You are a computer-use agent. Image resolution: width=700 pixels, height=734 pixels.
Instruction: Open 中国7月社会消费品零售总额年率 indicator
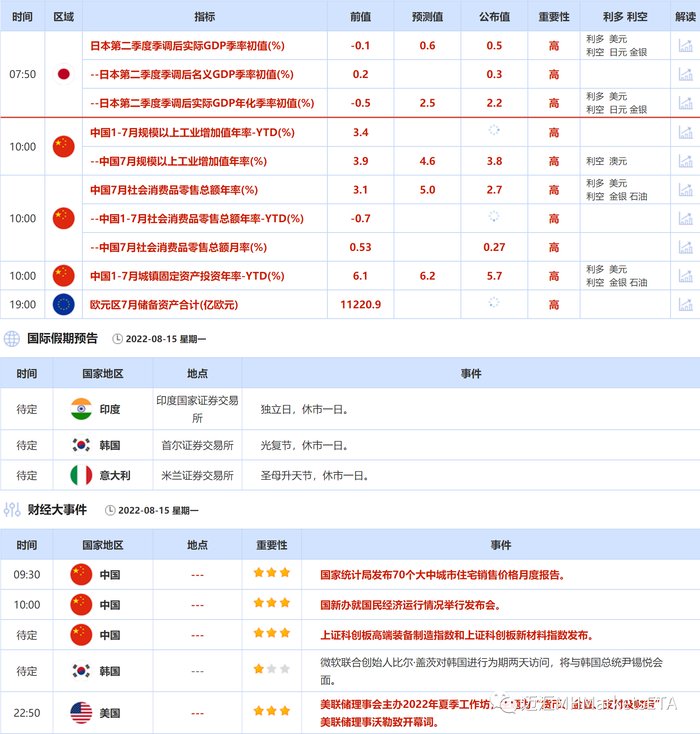[174, 190]
